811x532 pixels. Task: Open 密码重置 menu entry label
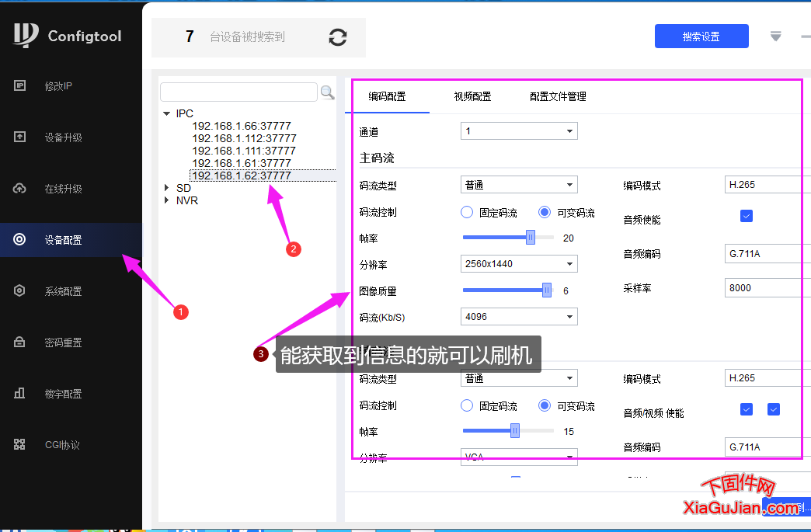click(63, 342)
